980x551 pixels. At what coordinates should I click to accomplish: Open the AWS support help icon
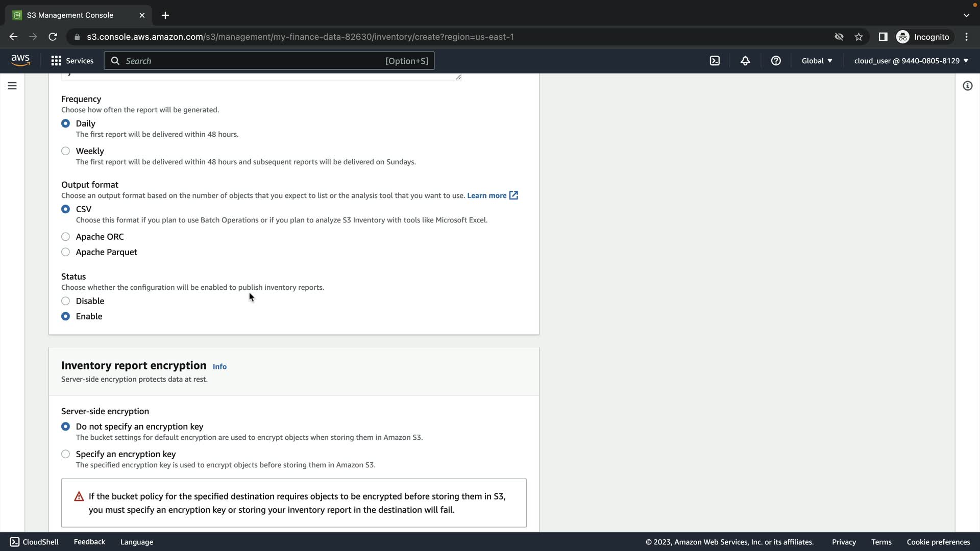click(776, 61)
